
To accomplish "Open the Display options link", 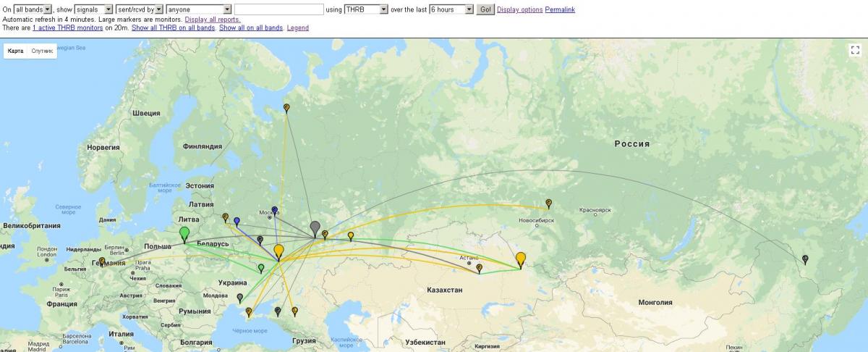I will (519, 9).
